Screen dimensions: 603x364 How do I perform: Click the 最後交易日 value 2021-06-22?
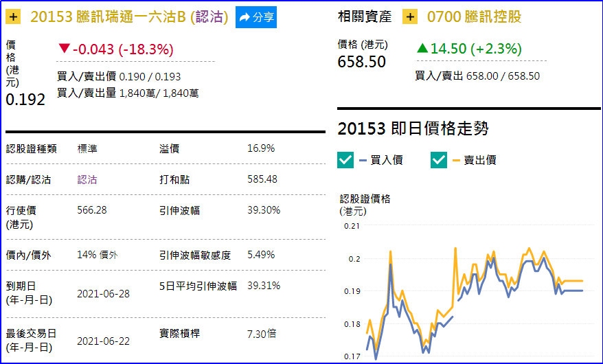(x=104, y=341)
